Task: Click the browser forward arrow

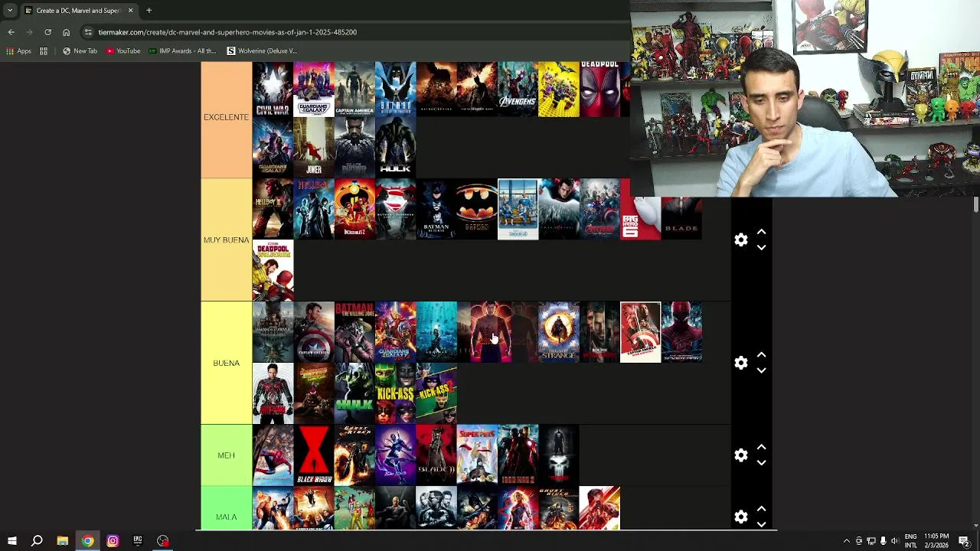Action: coord(29,32)
